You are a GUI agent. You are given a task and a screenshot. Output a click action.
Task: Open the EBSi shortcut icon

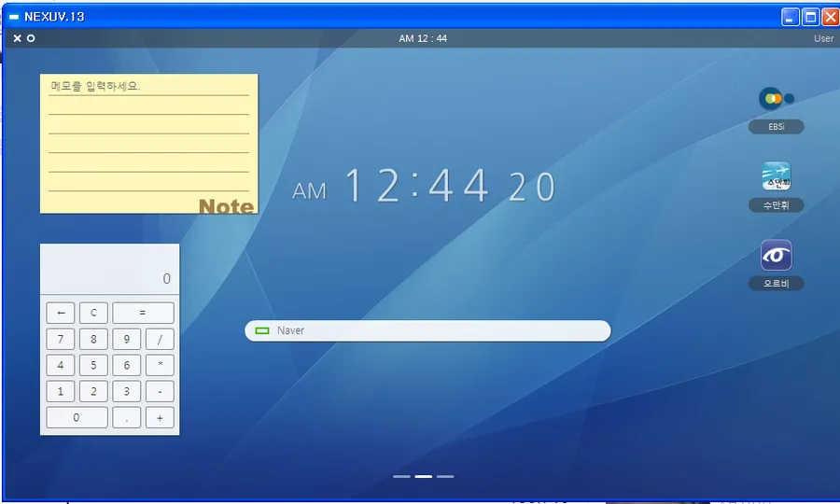[776, 99]
